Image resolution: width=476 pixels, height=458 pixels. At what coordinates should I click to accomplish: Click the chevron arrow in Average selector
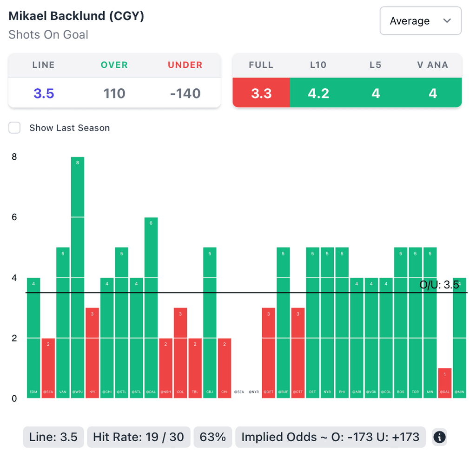pyautogui.click(x=447, y=21)
